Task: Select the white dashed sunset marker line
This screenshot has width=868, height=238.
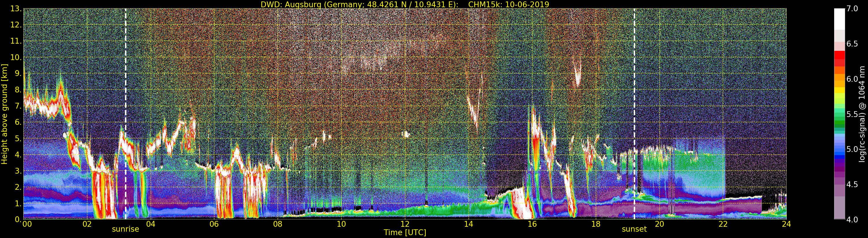Action: [x=635, y=114]
